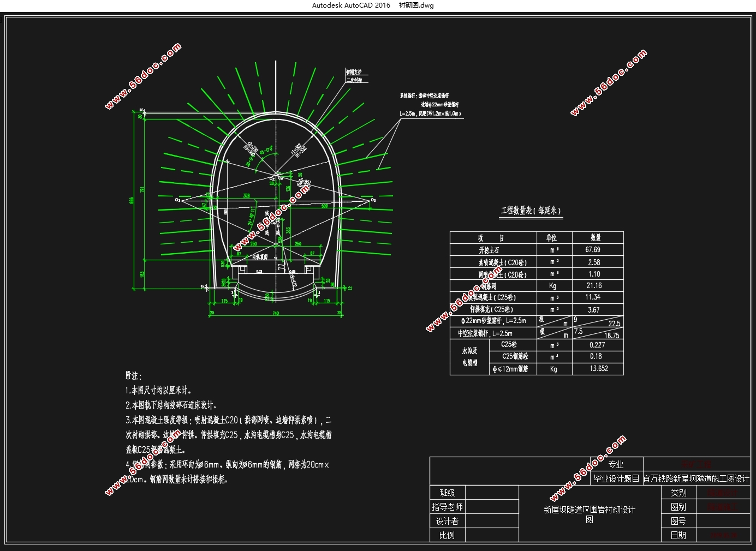756x551 pixels.
Task: Click the 数量 column header
Action: tap(596, 238)
